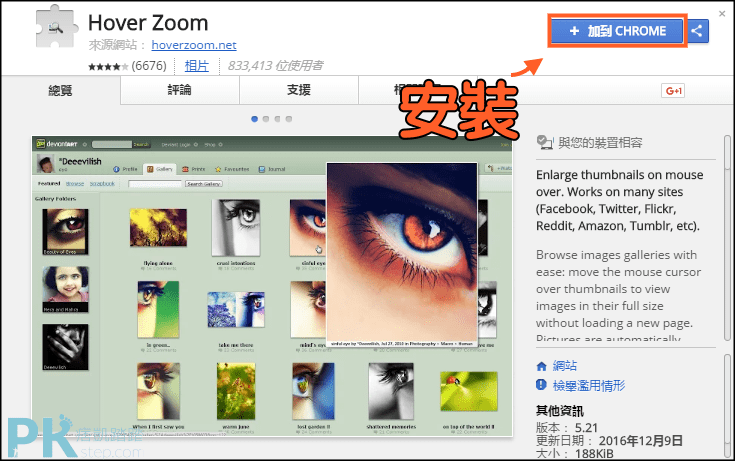The image size is (735, 461).
Task: Click the home icon beside 網站
Action: click(x=541, y=366)
